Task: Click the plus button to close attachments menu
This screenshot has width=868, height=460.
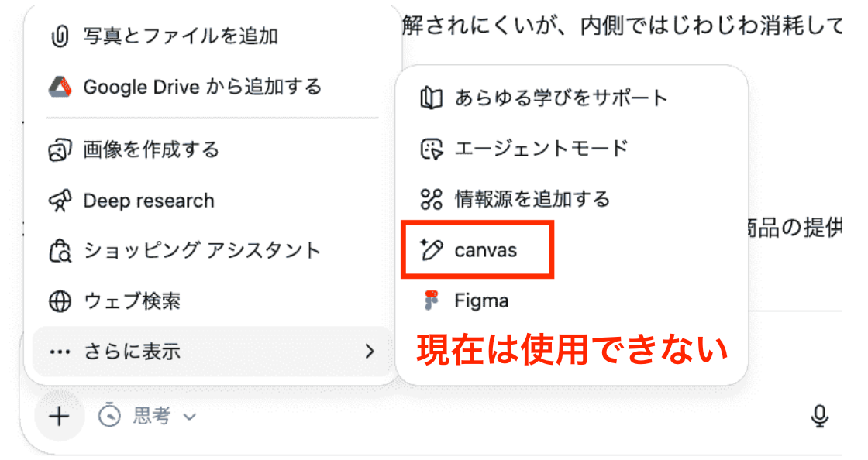Action: click(59, 417)
